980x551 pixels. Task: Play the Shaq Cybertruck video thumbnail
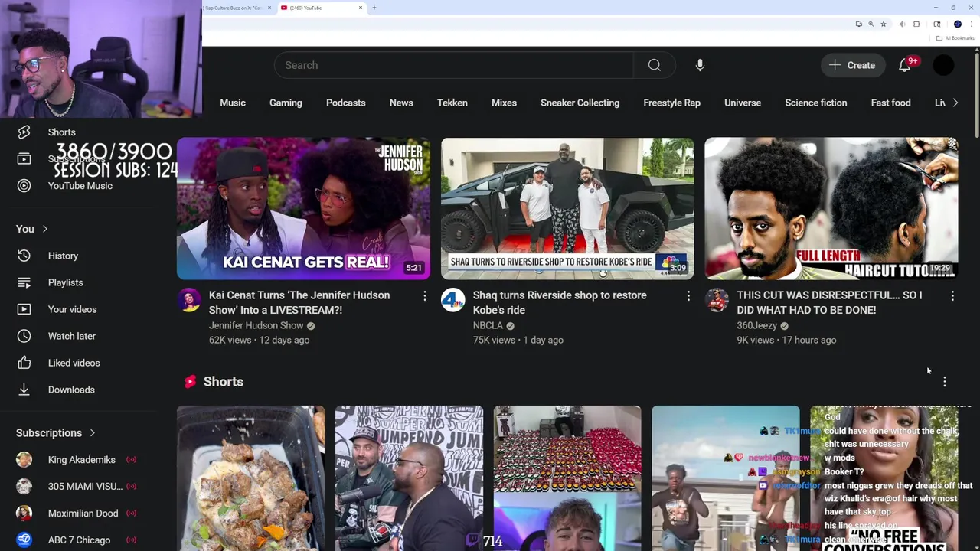coord(567,208)
